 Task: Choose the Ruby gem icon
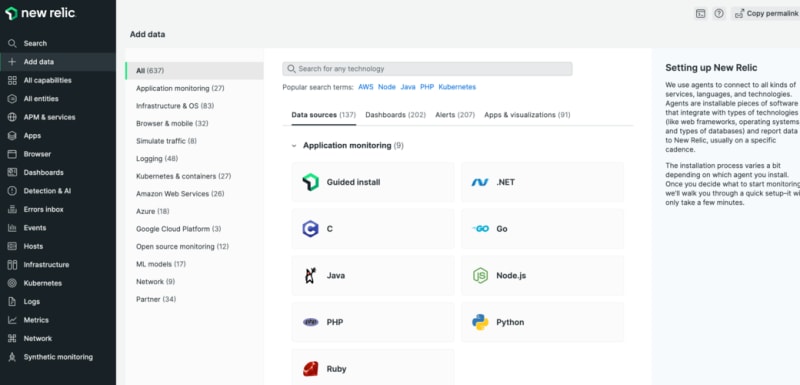tap(310, 369)
